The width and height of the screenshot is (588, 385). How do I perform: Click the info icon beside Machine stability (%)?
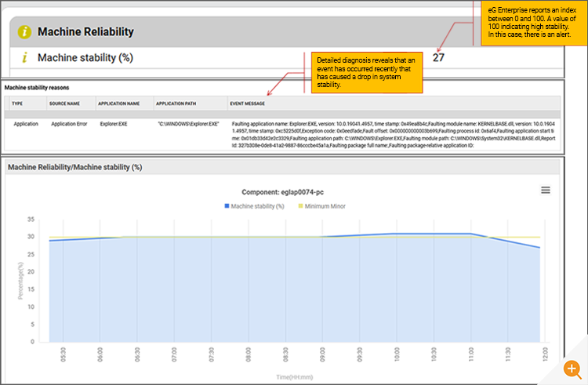[x=25, y=58]
